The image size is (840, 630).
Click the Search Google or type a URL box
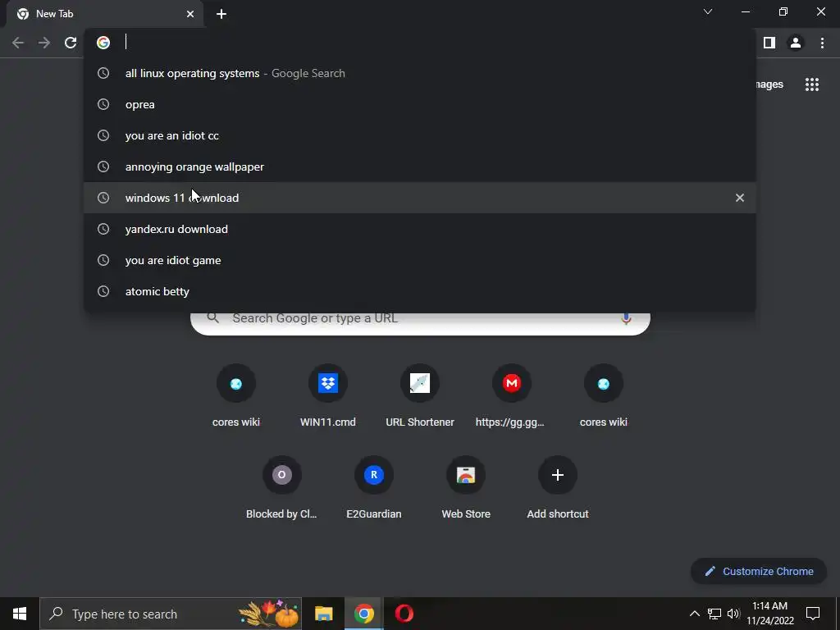click(x=420, y=323)
